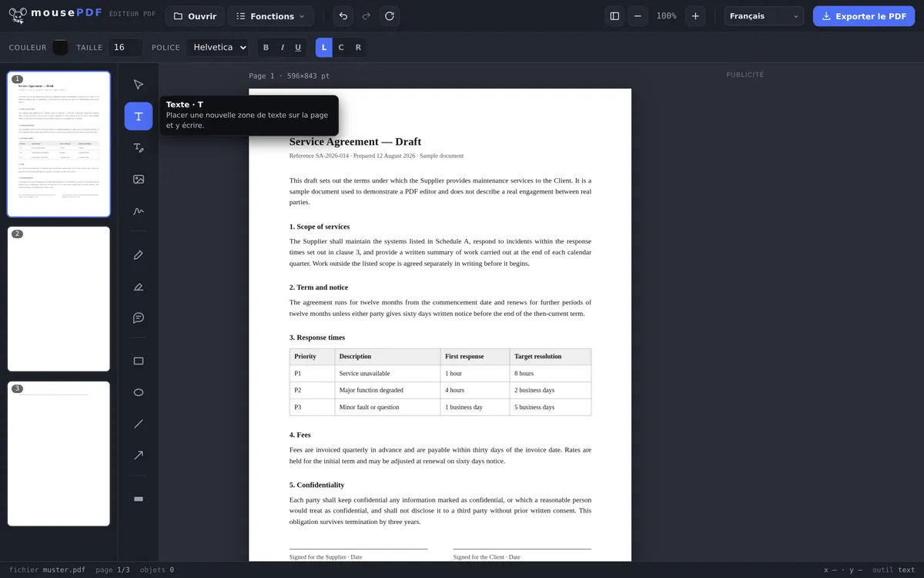The width and height of the screenshot is (924, 578).
Task: Select the ellipse shape tool
Action: click(139, 392)
